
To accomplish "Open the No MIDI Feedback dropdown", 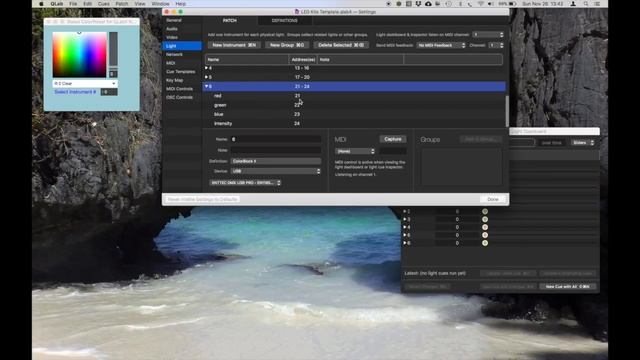I will pyautogui.click(x=441, y=45).
